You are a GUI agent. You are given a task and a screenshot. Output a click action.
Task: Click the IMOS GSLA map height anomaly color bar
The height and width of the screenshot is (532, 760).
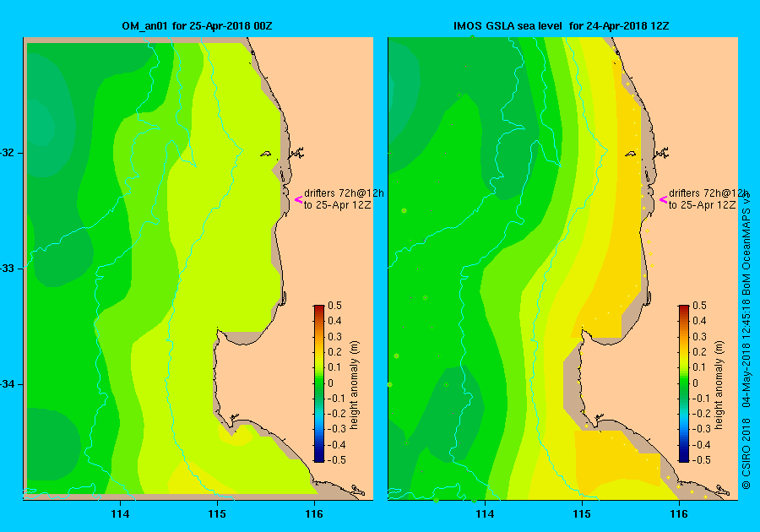pos(683,383)
